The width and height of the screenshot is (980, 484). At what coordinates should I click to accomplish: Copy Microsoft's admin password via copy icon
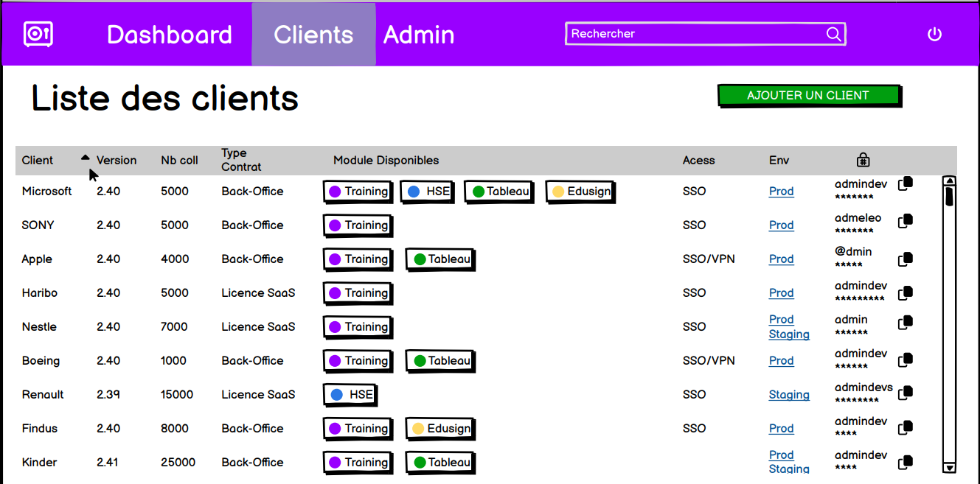905,183
